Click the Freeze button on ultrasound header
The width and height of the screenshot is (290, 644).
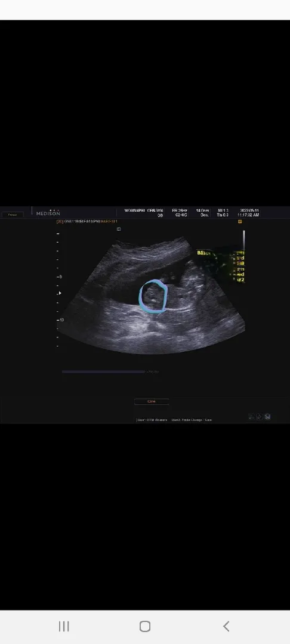[x=13, y=215]
